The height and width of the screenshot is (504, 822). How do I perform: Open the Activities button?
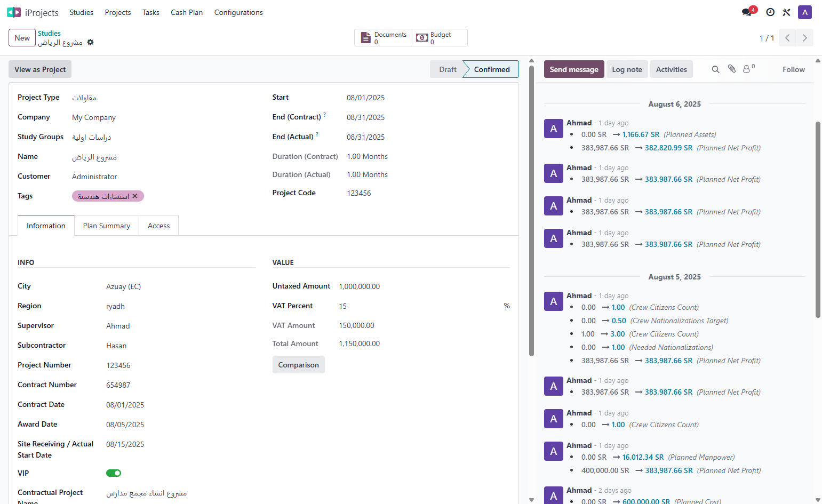[671, 69]
